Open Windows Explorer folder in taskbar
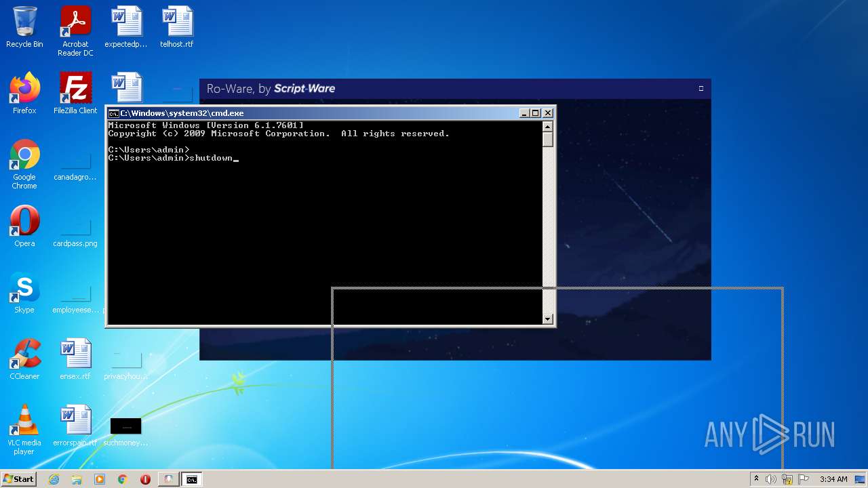This screenshot has width=868, height=488. coord(77,479)
